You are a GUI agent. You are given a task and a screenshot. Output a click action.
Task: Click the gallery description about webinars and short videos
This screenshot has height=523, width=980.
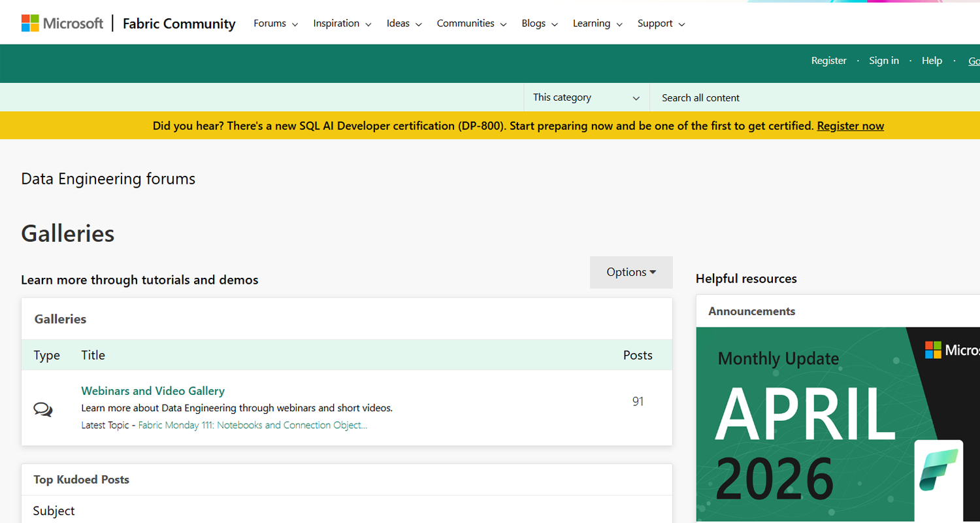tap(237, 408)
